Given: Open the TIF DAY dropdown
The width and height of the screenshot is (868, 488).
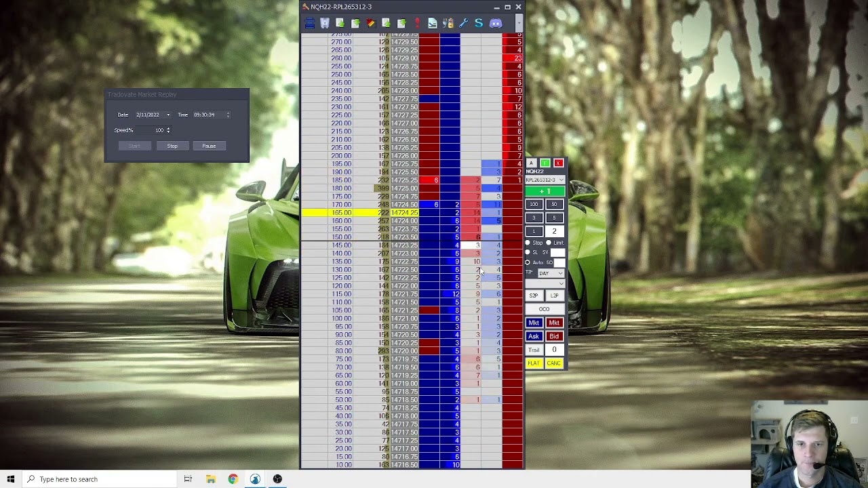Looking at the screenshot, I should tap(551, 273).
